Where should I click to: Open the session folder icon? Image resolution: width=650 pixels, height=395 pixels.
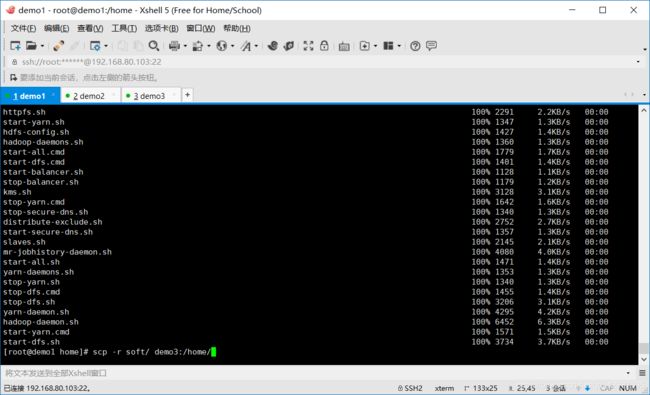point(32,46)
